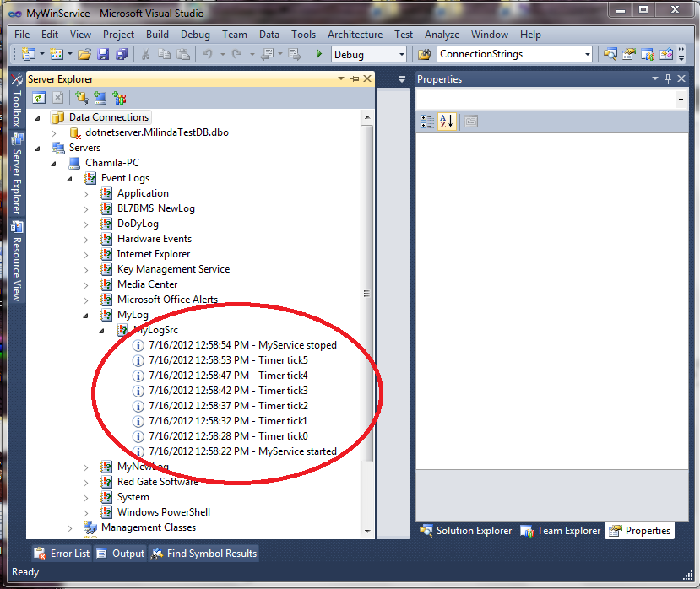Open the Architecture menu
The image size is (700, 589).
355,35
